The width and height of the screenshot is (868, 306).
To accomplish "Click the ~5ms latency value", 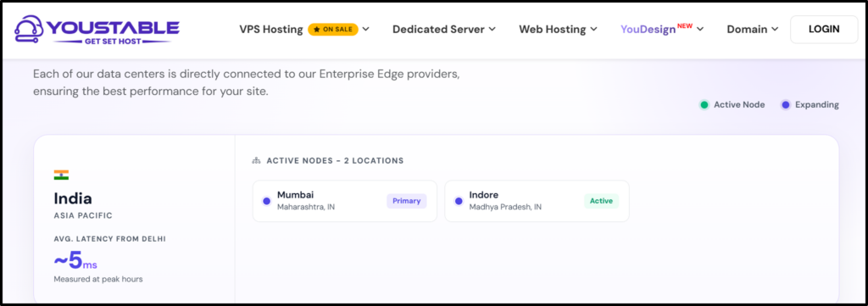I will [x=75, y=260].
